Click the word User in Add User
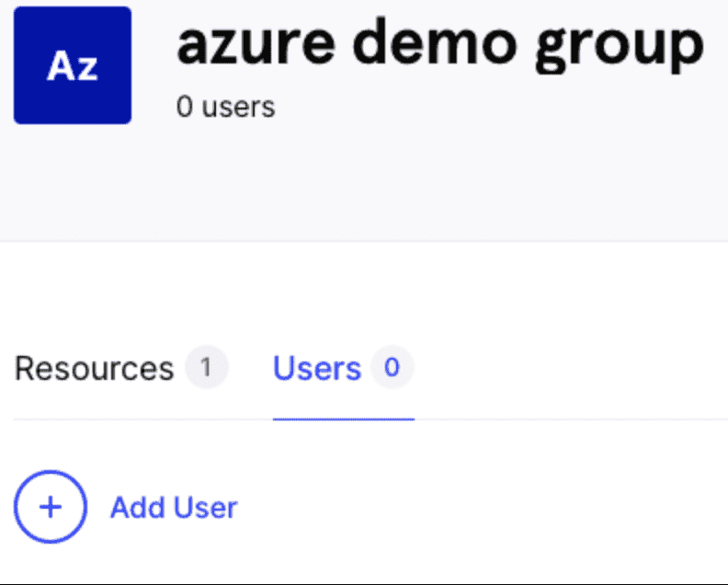The height and width of the screenshot is (585, 728). tap(207, 508)
